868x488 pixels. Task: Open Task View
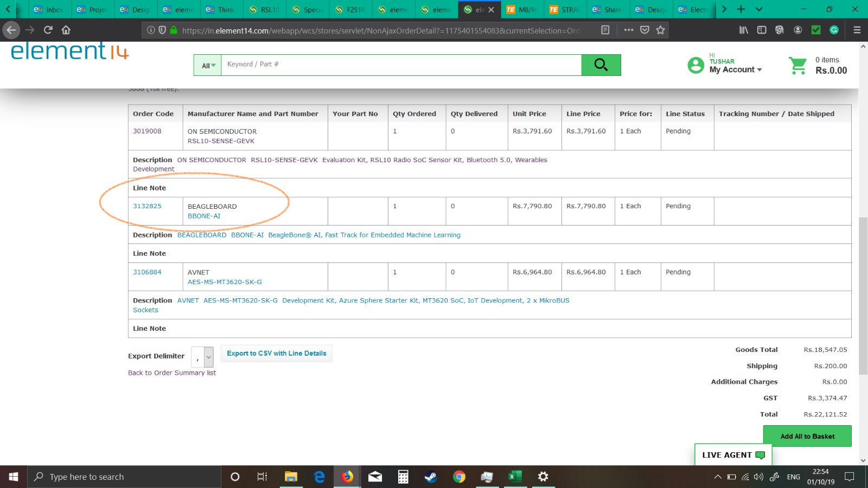pos(262,477)
